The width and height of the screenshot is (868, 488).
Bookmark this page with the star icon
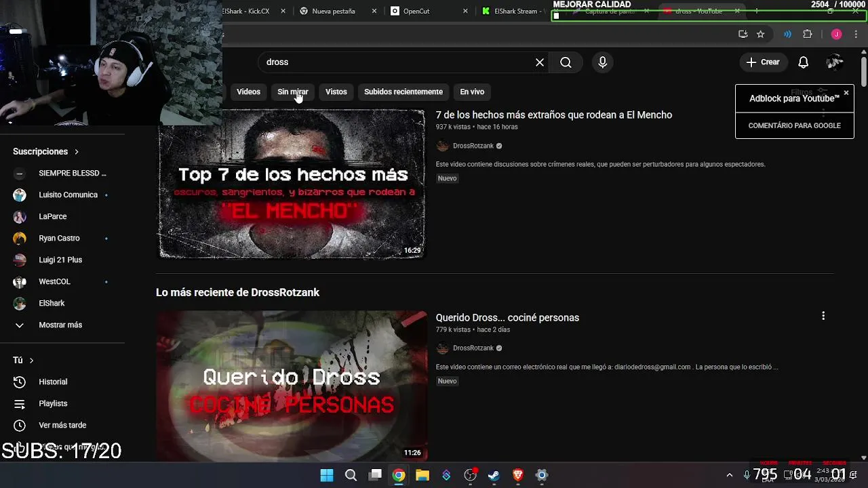(x=761, y=35)
